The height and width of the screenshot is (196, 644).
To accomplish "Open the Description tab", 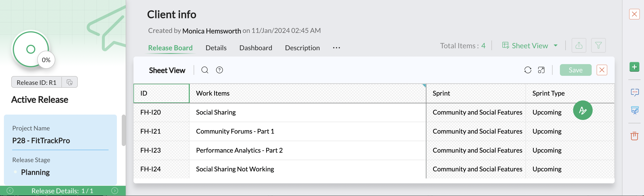I will (302, 48).
